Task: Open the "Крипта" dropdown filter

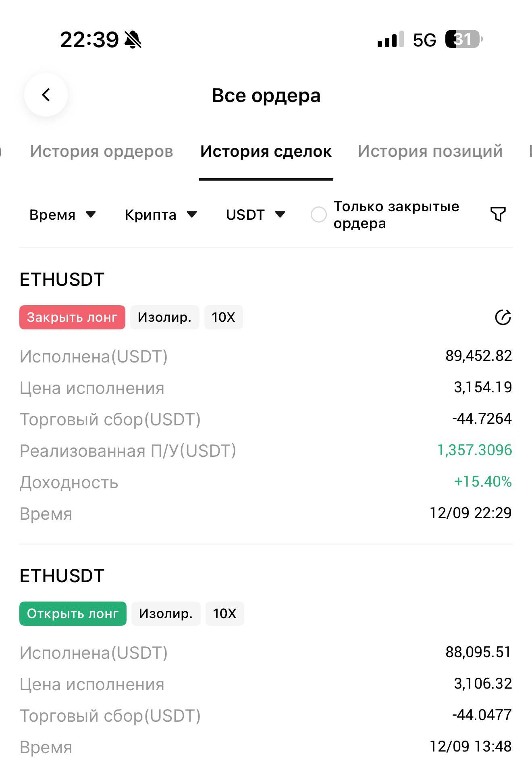Action: point(160,214)
